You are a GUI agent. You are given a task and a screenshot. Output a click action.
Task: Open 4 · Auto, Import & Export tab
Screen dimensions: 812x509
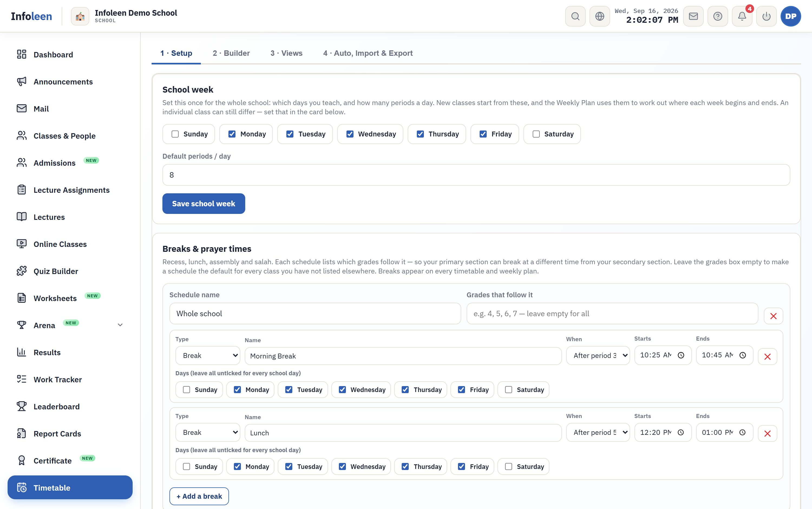(368, 53)
